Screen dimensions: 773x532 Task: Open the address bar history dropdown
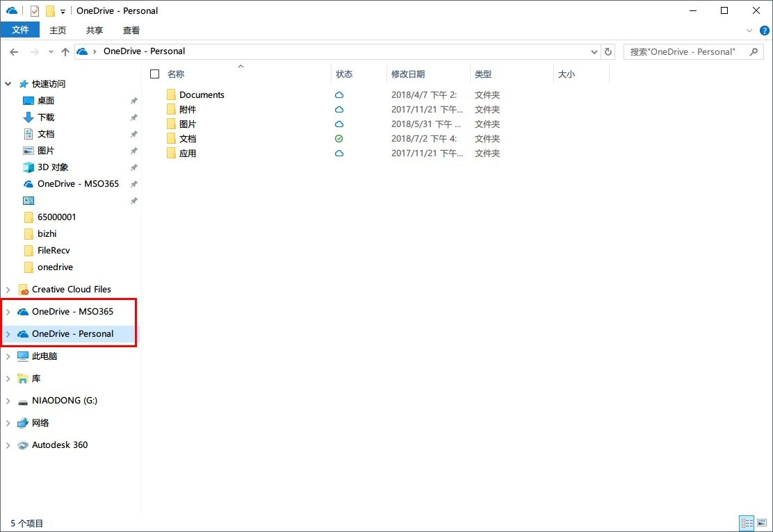(x=594, y=51)
